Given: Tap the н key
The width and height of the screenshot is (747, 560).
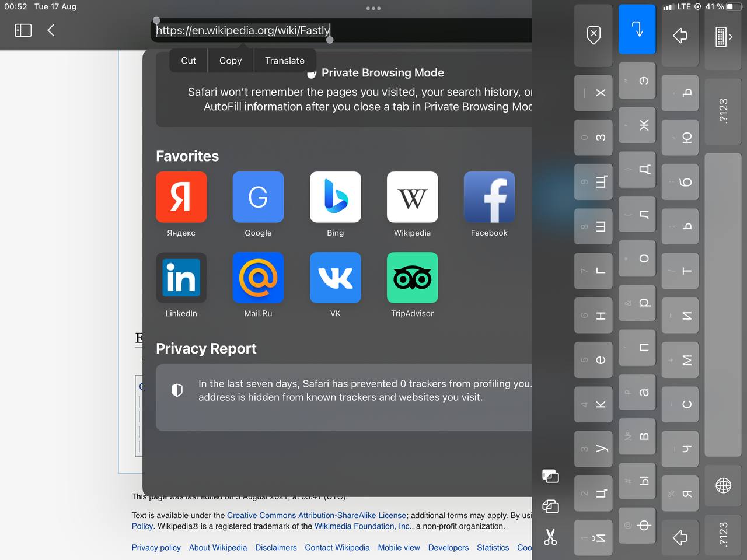Looking at the screenshot, I should tap(594, 316).
